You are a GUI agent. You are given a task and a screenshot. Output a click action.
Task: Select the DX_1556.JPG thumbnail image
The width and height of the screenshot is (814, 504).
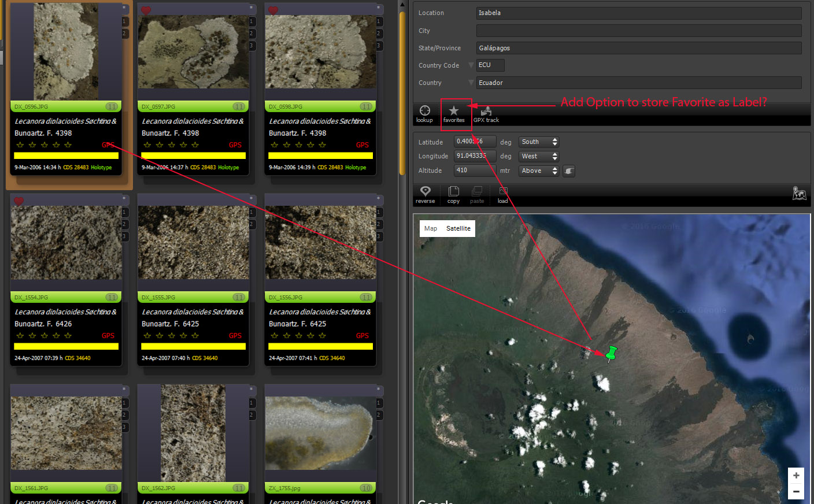tap(320, 243)
